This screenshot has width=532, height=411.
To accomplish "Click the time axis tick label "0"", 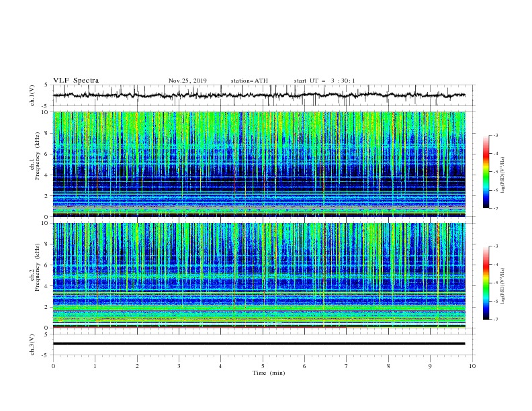I will pos(53,366).
